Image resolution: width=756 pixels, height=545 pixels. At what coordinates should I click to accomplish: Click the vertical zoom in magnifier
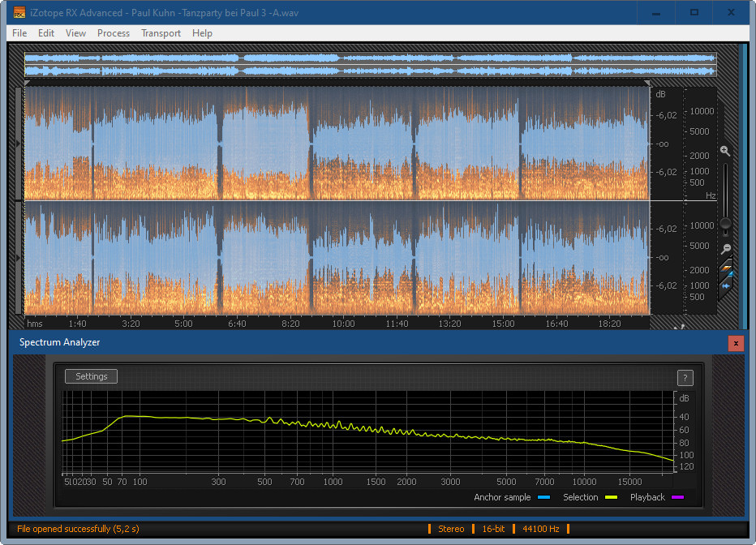(725, 151)
